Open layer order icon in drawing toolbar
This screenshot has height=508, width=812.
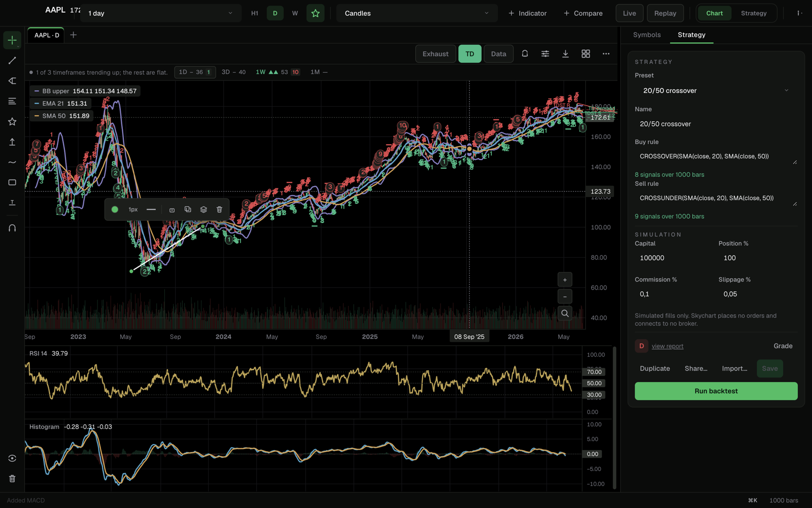(204, 209)
